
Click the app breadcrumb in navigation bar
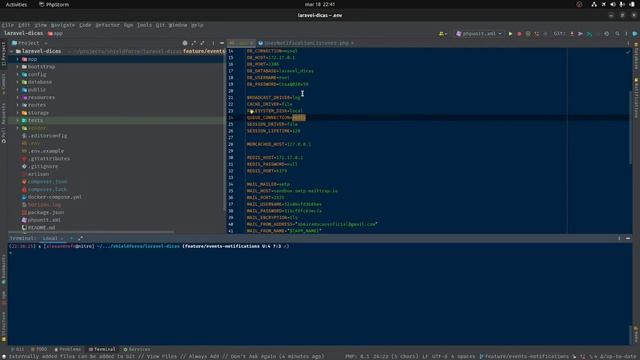click(x=56, y=34)
